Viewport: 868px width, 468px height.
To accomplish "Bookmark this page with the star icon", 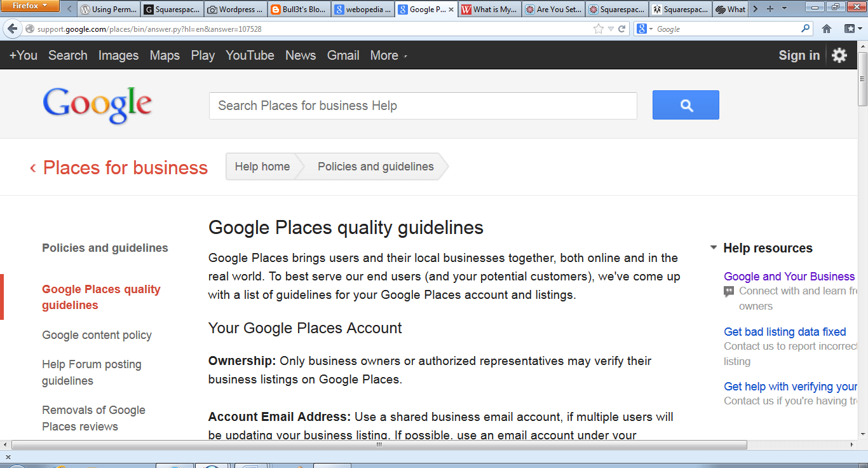I will coord(598,29).
